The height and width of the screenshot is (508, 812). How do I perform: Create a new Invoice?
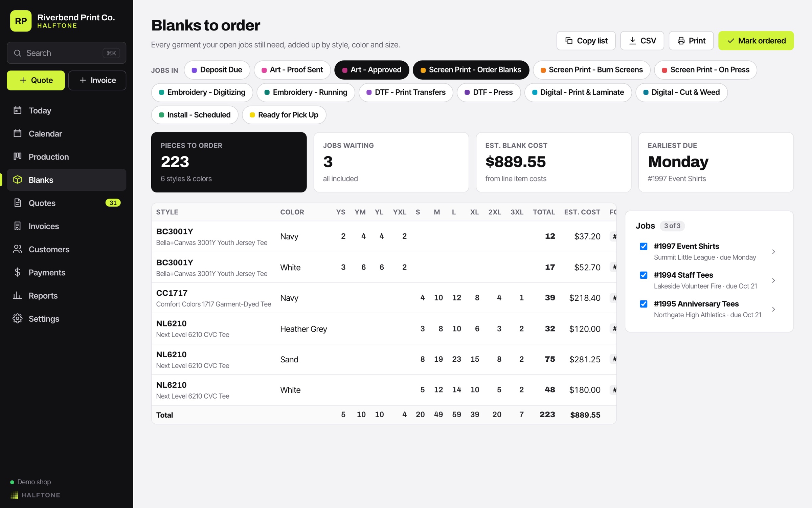97,80
